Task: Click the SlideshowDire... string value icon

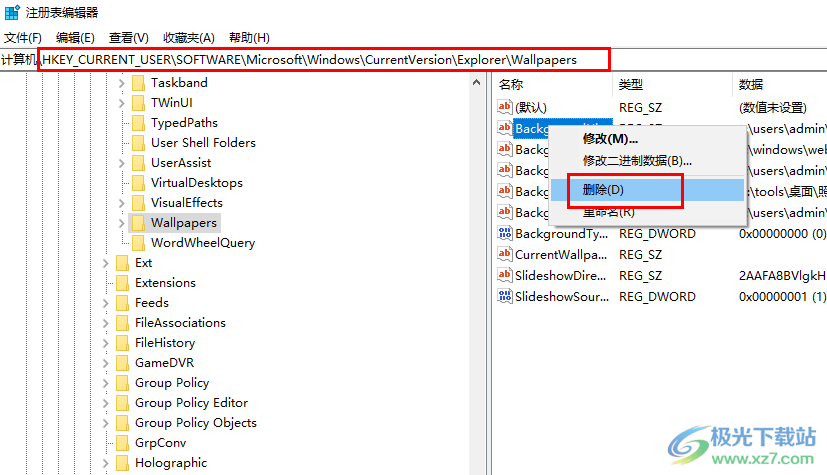Action: tap(504, 275)
